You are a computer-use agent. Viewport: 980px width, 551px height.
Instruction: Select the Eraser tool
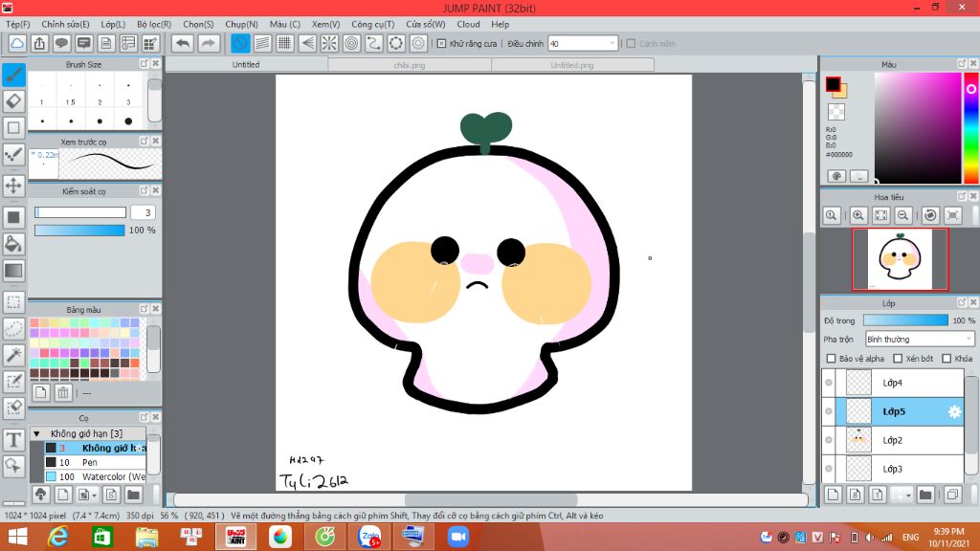(13, 100)
